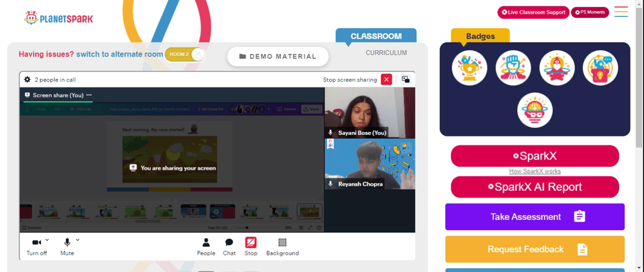
Task: Click the page vertical scrollbar
Action: tap(639, 77)
